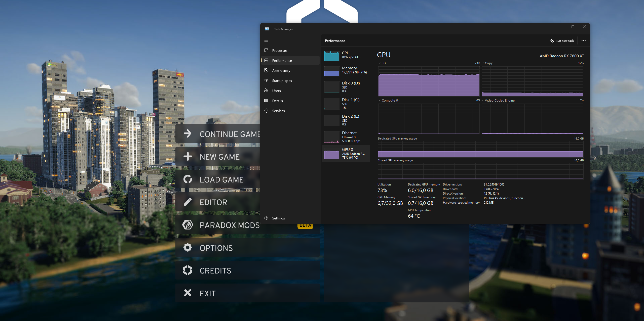This screenshot has height=321, width=644.
Task: Collapse the 3D graph section
Action: coord(379,63)
